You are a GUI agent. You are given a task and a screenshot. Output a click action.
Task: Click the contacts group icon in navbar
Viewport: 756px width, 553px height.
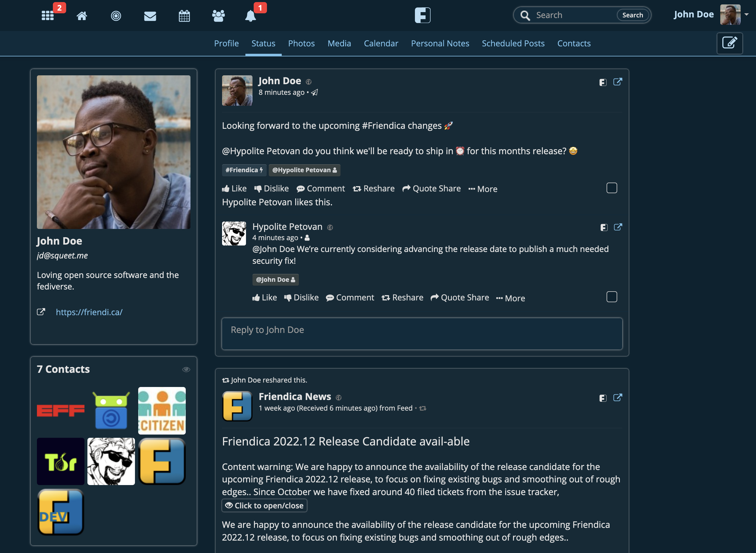pyautogui.click(x=217, y=15)
